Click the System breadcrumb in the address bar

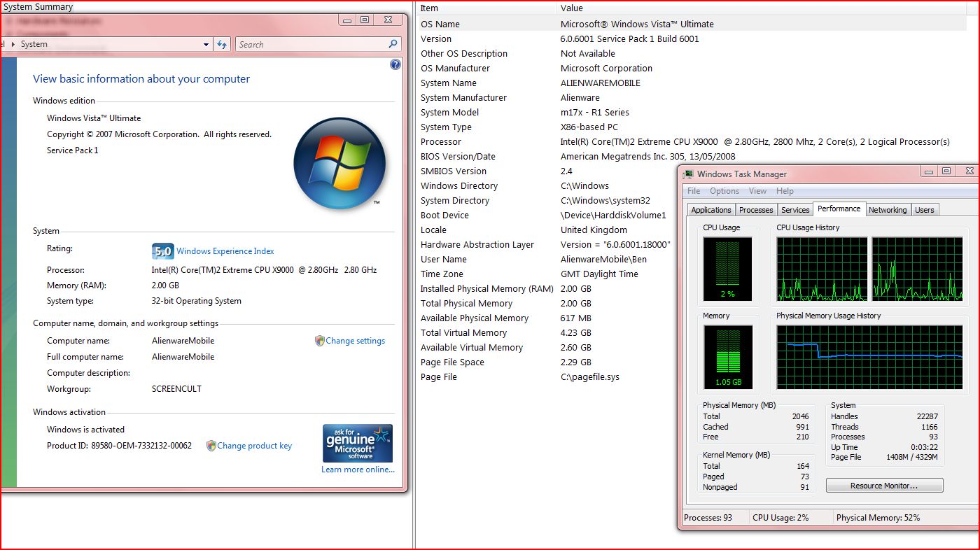(x=34, y=44)
